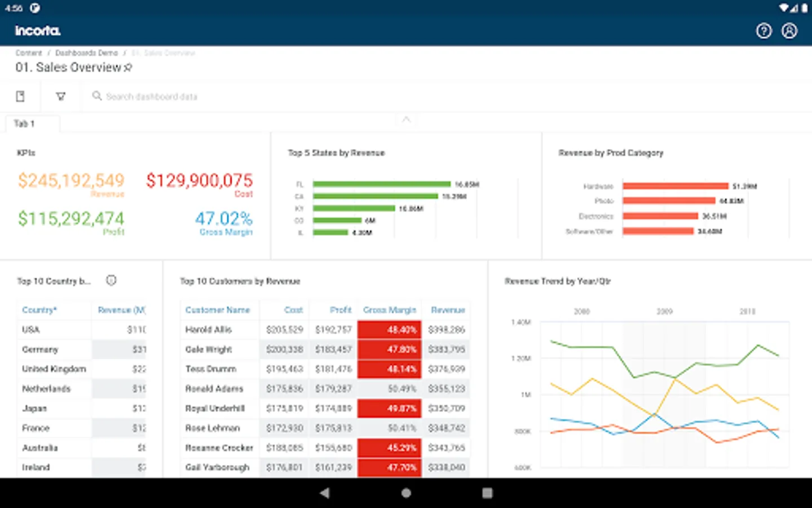Screen dimensions: 812x508
Task: Open Dashboards Demo breadcrumb link
Action: coord(86,52)
